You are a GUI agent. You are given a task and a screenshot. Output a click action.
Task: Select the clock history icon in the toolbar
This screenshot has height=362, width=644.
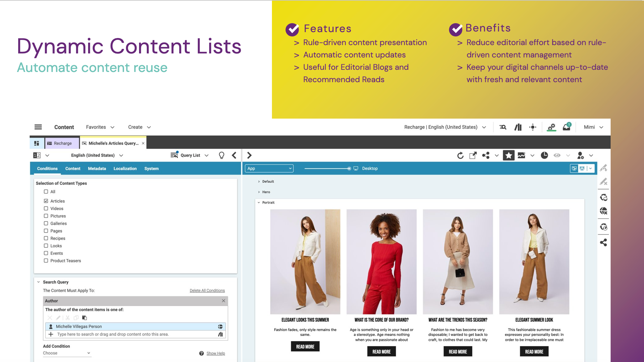544,155
